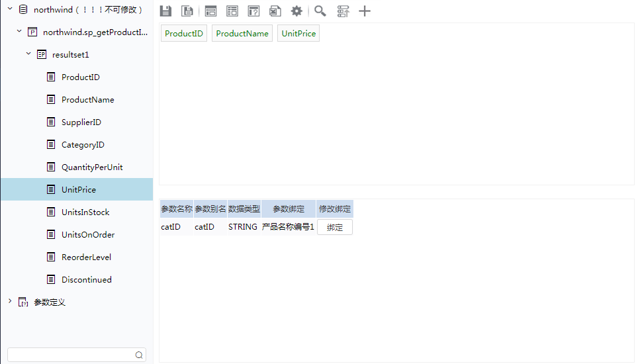Collapse the resultset1 node
This screenshot has width=638, height=364.
(28, 54)
